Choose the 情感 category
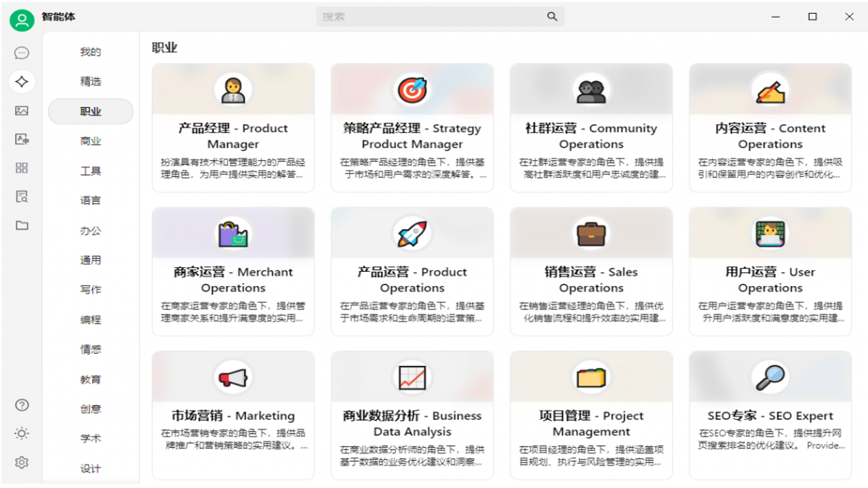This screenshot has width=868, height=488. coord(91,350)
